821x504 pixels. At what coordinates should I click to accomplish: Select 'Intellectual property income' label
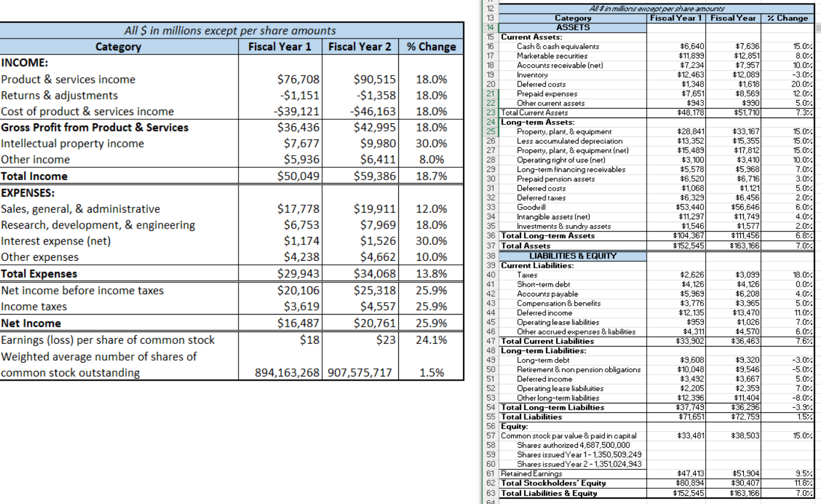73,143
